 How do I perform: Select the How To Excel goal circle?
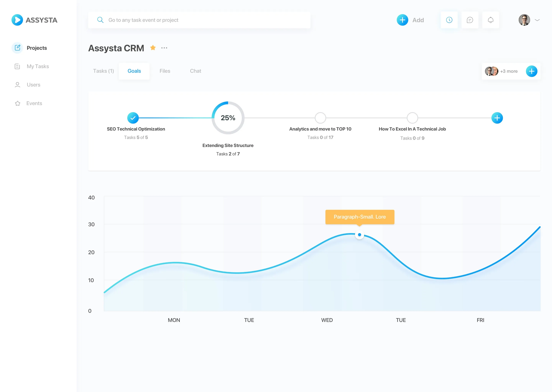click(412, 118)
